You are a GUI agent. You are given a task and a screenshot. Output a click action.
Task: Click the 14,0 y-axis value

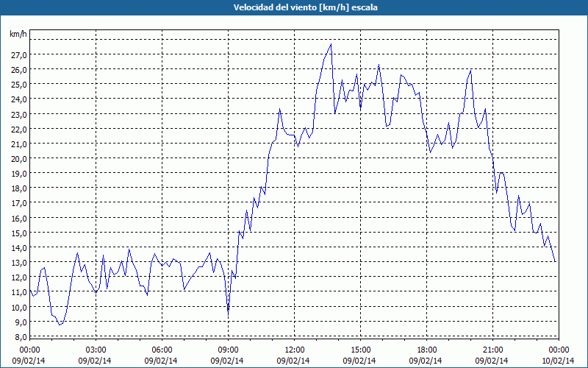19,248
